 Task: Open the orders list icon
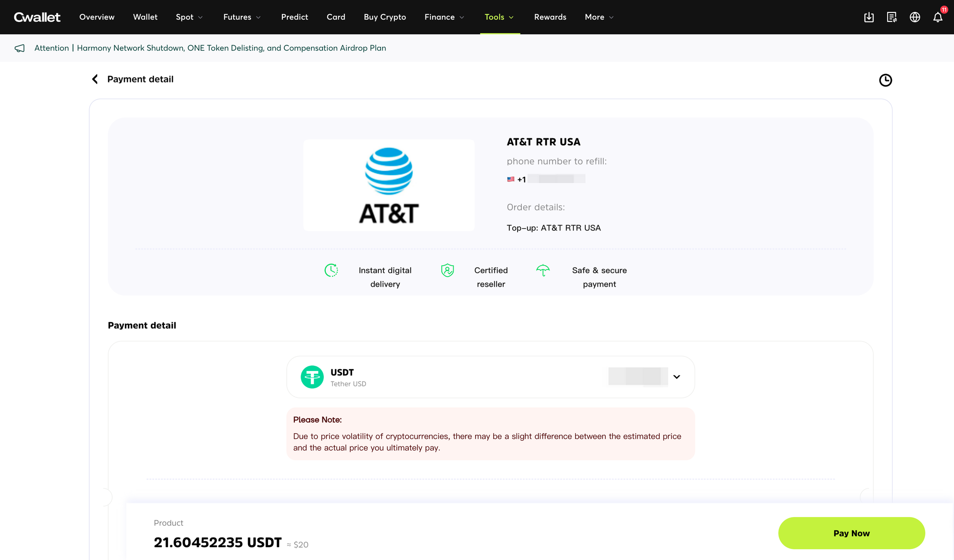coord(892,17)
